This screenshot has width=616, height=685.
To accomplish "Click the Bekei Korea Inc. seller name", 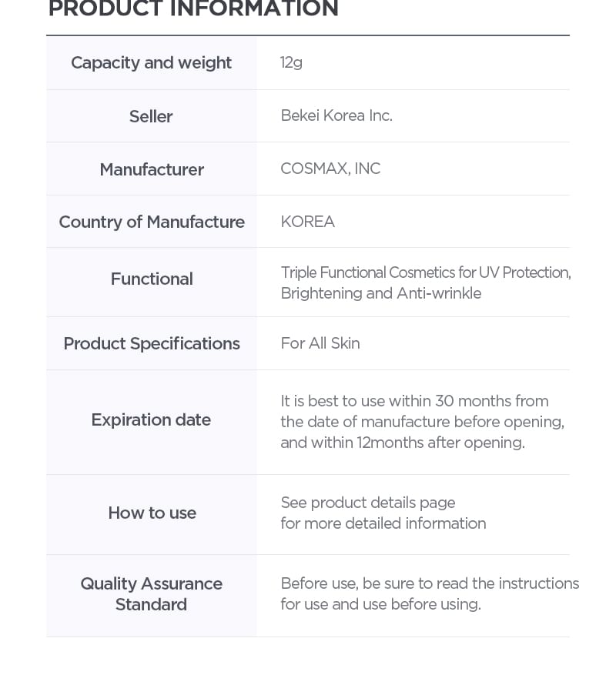I will click(x=336, y=115).
